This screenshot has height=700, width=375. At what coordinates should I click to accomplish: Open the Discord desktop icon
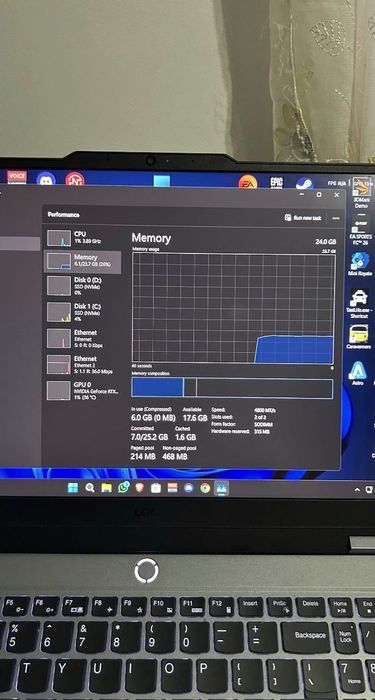[46, 180]
